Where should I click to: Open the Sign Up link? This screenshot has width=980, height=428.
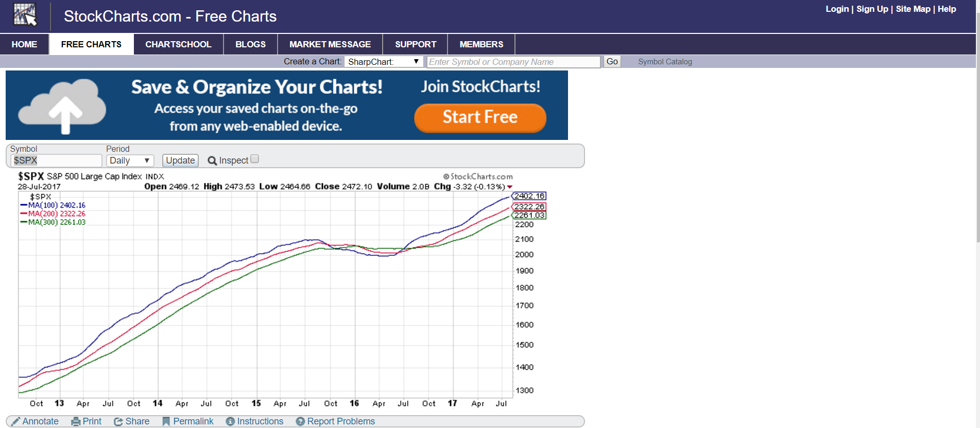(872, 9)
